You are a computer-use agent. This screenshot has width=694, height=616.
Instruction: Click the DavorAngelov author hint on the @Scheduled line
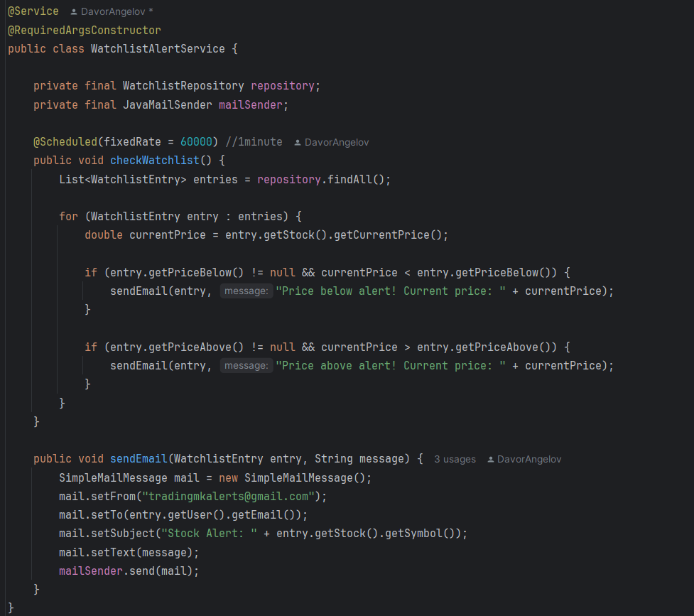(336, 142)
